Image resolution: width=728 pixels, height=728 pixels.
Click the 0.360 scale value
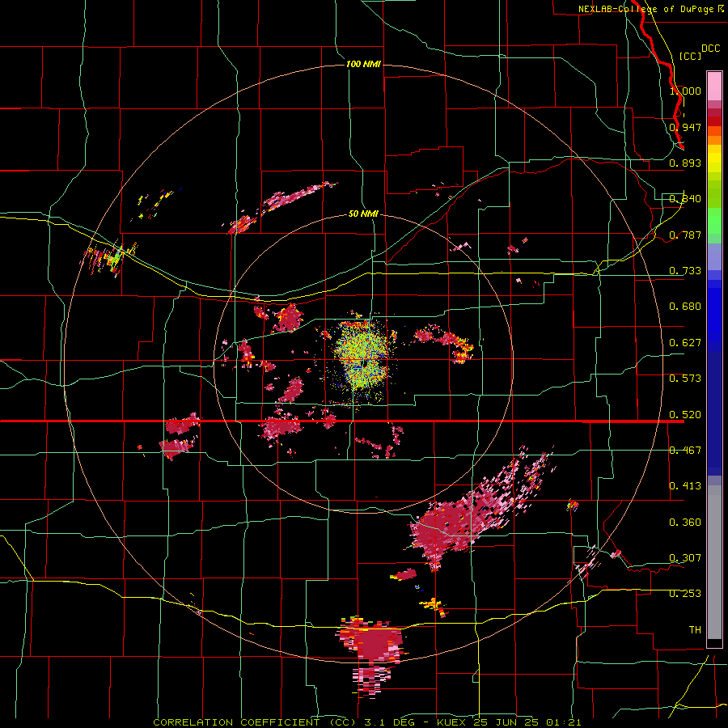[685, 523]
